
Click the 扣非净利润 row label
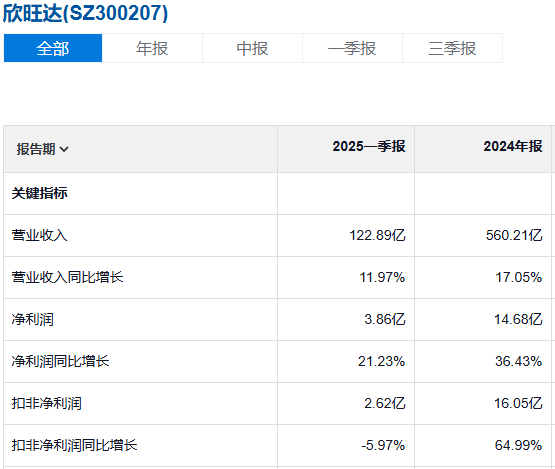(x=46, y=404)
